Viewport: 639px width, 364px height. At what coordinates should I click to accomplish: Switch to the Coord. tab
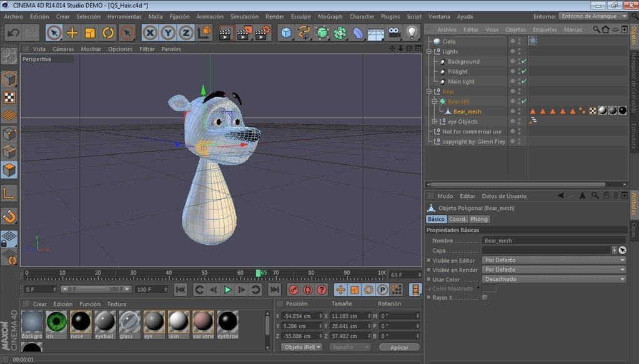click(x=458, y=219)
